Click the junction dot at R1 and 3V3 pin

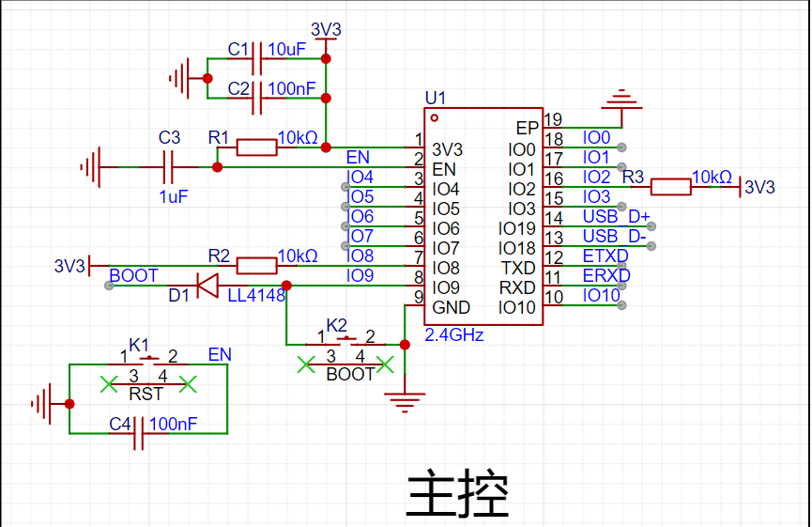(326, 147)
